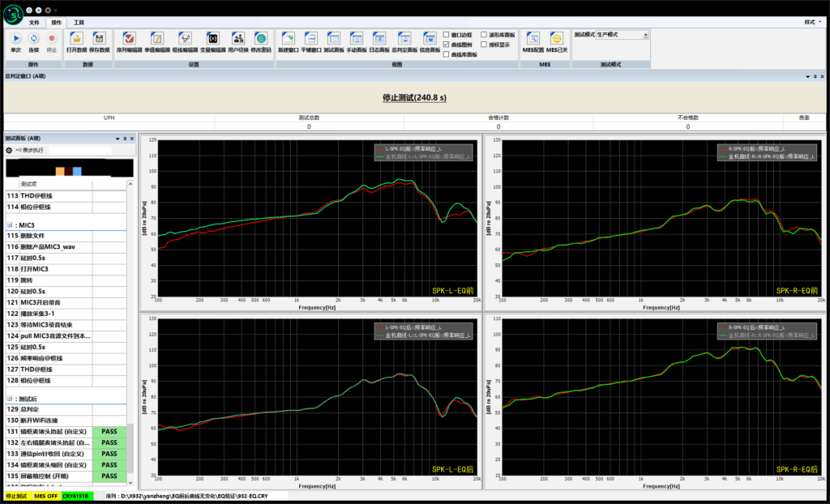Collapse the 测试后 group in test list
Viewport: 830px width, 504px height.
click(x=9, y=399)
